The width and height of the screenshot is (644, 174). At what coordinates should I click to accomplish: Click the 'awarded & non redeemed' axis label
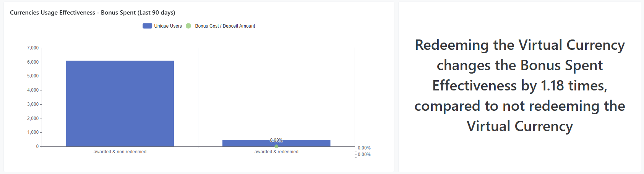pyautogui.click(x=120, y=152)
